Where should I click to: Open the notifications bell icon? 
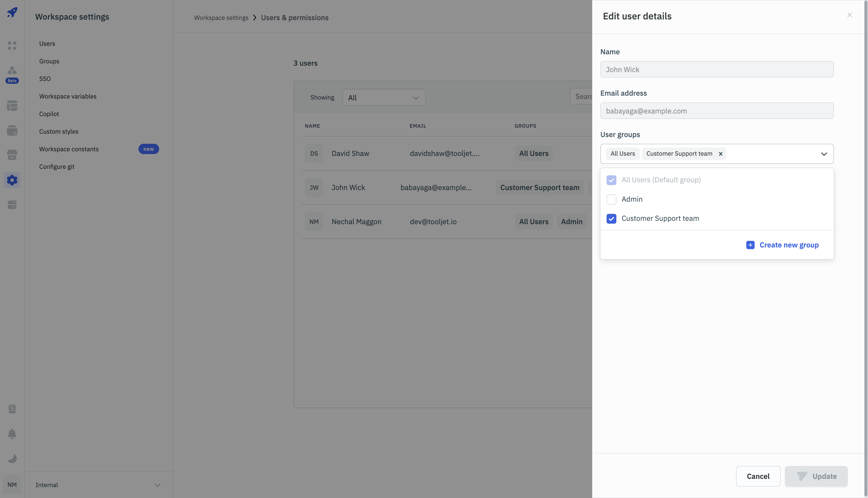[x=12, y=434]
